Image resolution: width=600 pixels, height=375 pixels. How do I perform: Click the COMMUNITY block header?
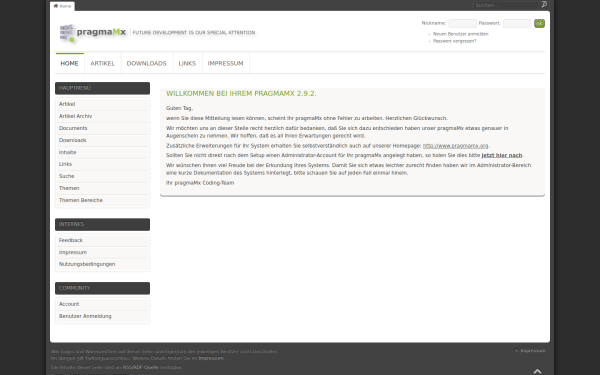click(103, 288)
